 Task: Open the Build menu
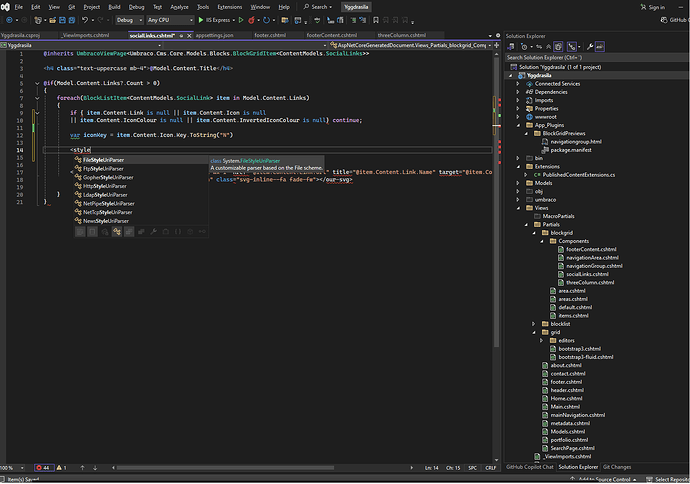pos(114,7)
